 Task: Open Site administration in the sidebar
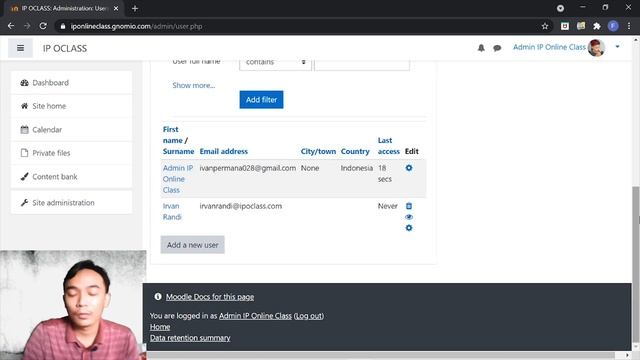pos(71,202)
